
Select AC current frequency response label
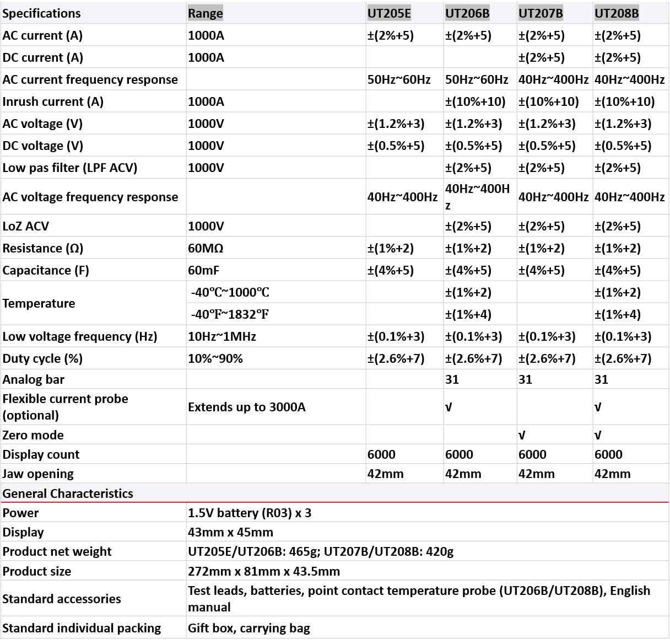coord(90,79)
